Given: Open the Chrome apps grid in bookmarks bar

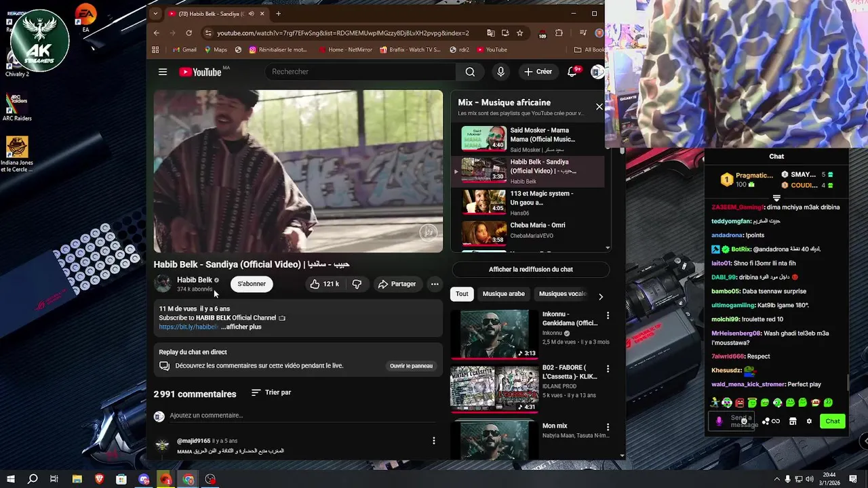Looking at the screenshot, I should click(155, 49).
